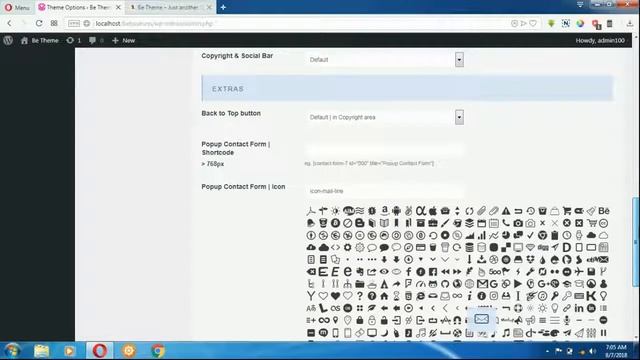Select the Dropbox logo icon

(530, 260)
